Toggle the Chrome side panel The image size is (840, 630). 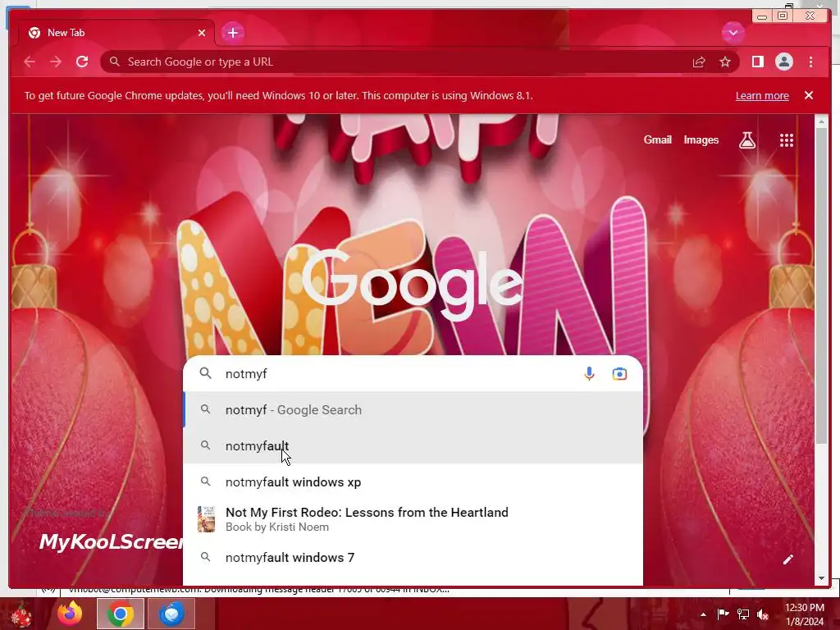pyautogui.click(x=757, y=62)
